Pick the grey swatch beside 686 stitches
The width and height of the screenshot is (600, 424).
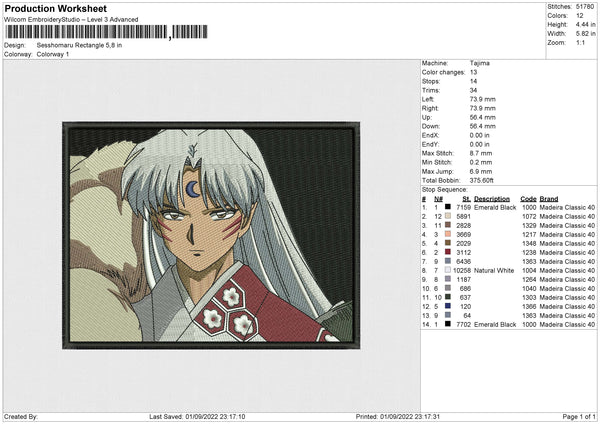pos(448,288)
